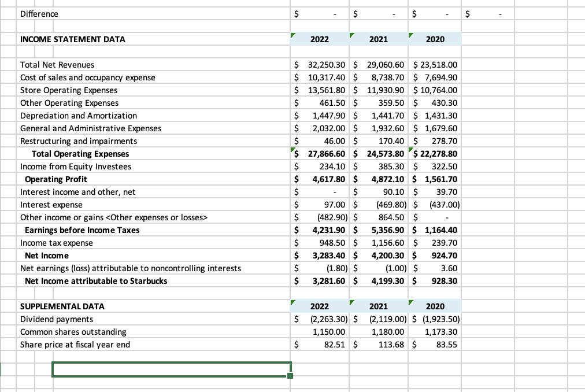Select the 83.55 share price cell

click(435, 344)
